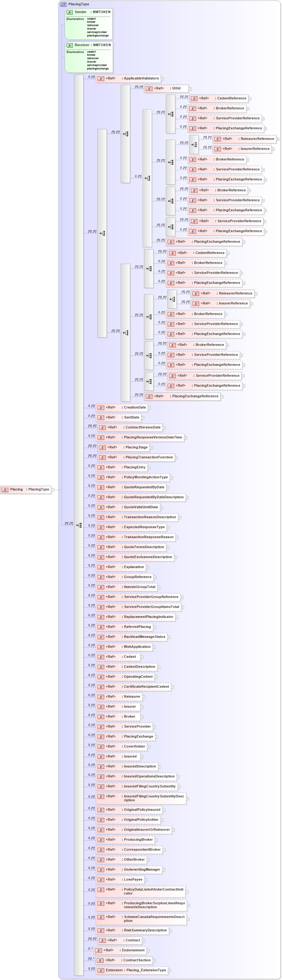Screen dimensions: 282x980
Task: Select the CertificateRecipientCedent element
Action: (x=134, y=687)
